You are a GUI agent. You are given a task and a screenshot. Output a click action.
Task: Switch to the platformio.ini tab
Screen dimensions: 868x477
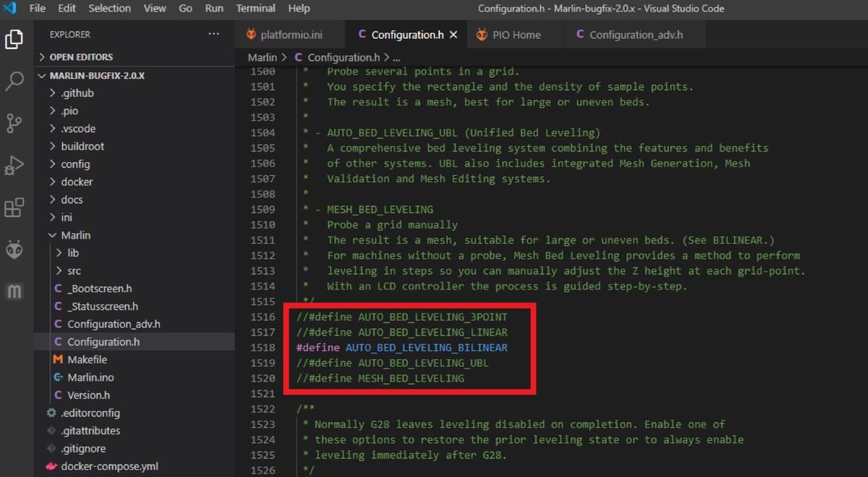291,35
